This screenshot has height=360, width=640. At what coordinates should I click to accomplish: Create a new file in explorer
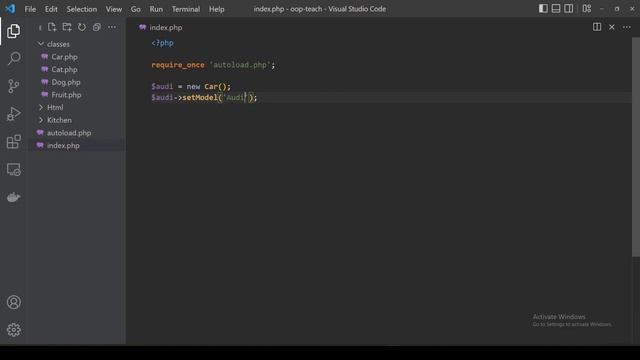tap(52, 27)
